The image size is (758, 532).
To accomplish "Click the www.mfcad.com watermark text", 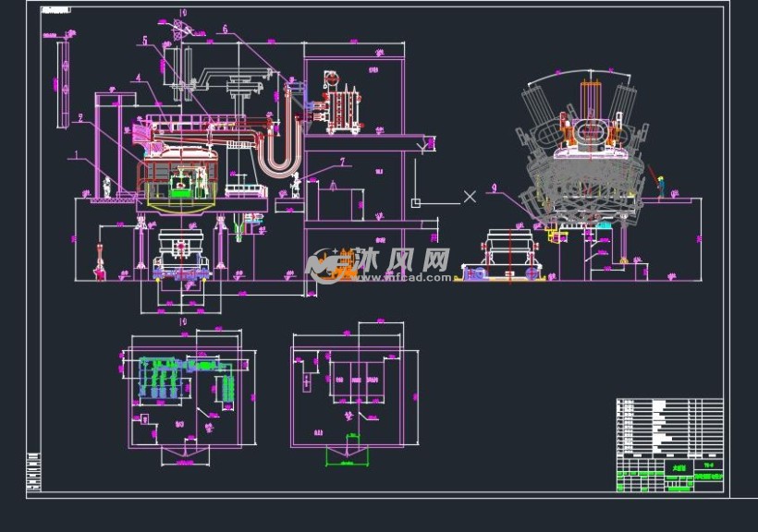I will point(388,276).
